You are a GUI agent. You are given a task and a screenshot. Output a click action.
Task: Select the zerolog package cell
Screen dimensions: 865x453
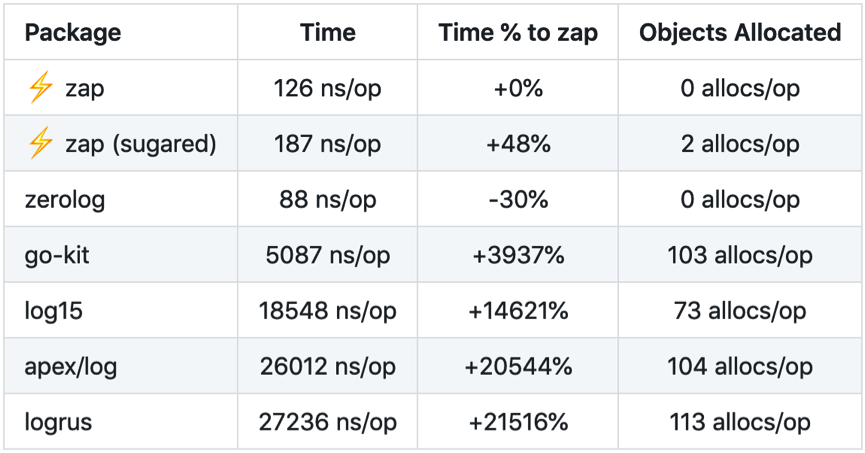(x=65, y=199)
